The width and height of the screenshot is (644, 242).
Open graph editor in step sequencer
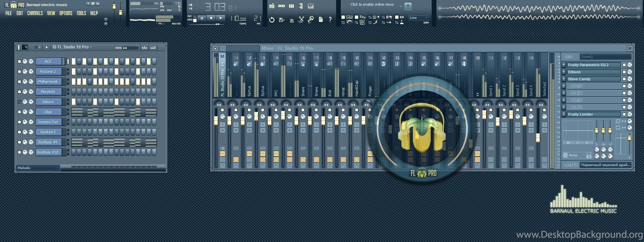(145, 47)
